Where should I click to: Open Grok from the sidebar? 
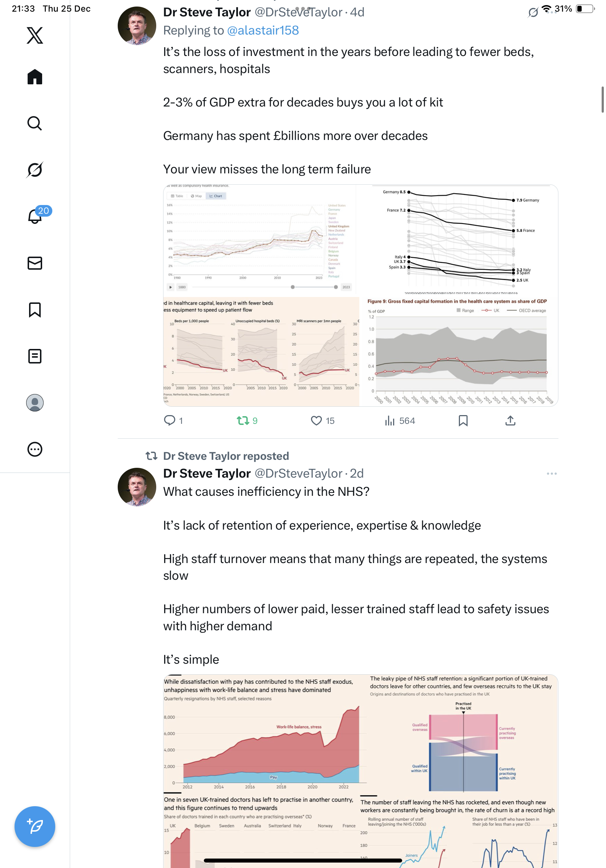pyautogui.click(x=35, y=170)
